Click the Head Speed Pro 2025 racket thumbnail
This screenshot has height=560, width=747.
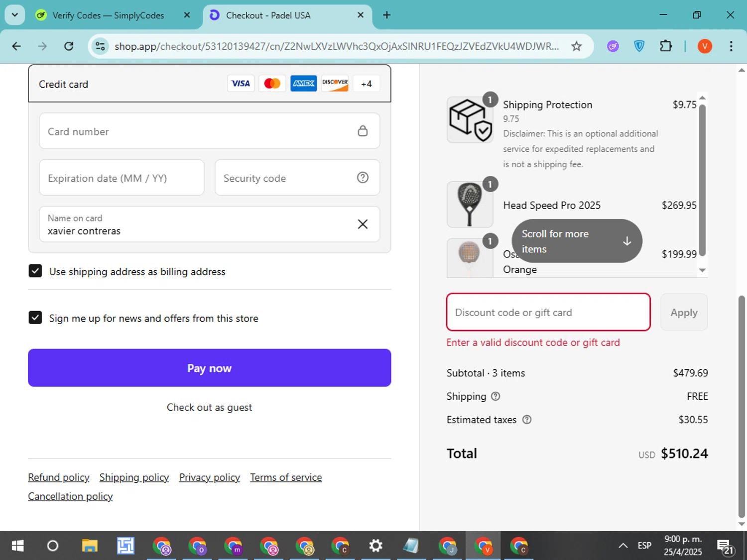pyautogui.click(x=470, y=205)
